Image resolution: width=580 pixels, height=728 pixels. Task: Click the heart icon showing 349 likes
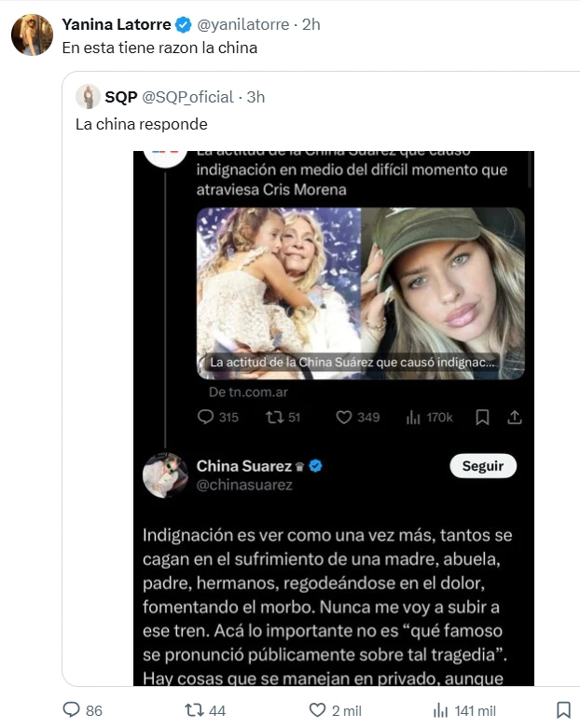pos(342,418)
